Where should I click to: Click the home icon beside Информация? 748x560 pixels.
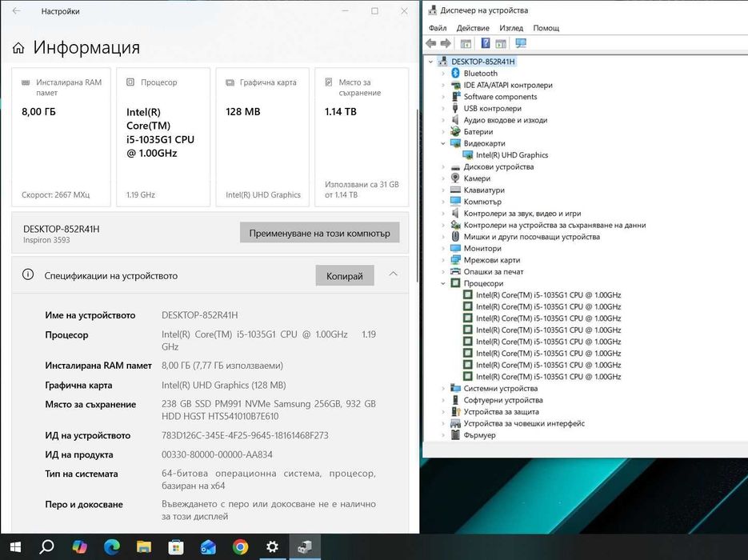point(18,48)
